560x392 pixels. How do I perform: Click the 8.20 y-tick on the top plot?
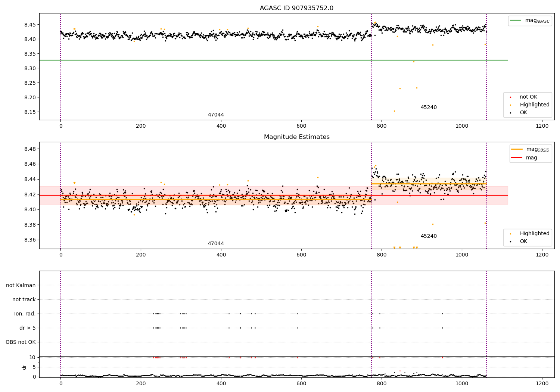pos(30,97)
